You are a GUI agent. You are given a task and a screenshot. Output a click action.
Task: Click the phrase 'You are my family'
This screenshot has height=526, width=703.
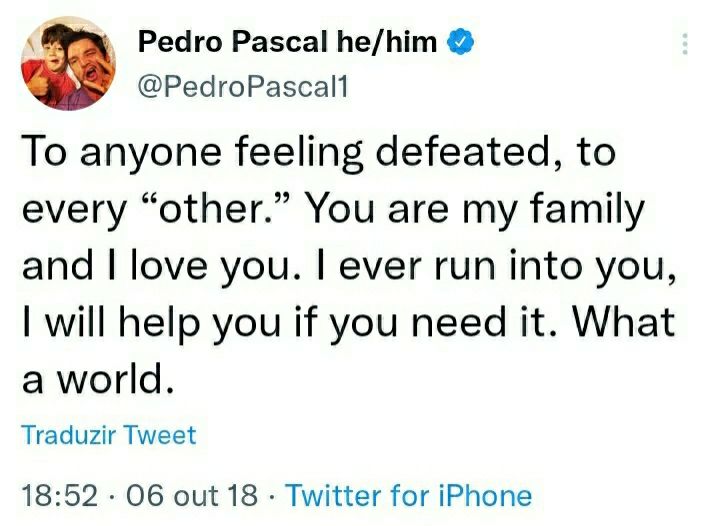(474, 211)
